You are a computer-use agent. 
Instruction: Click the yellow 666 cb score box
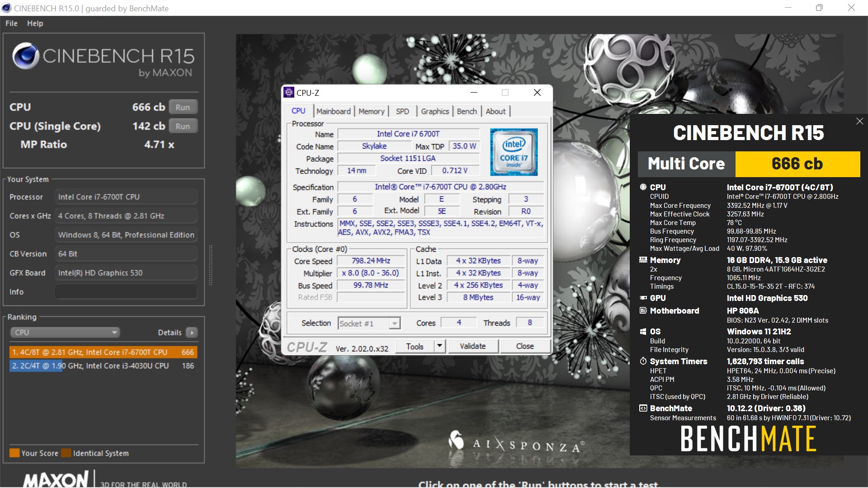797,164
